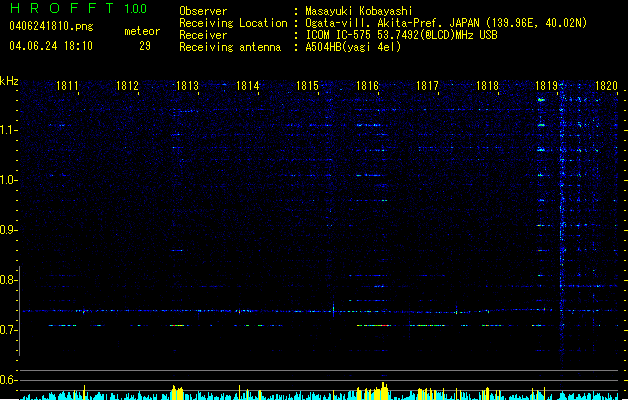Click the 1.0 kHz axis label
The width and height of the screenshot is (629, 400).
[x=8, y=180]
